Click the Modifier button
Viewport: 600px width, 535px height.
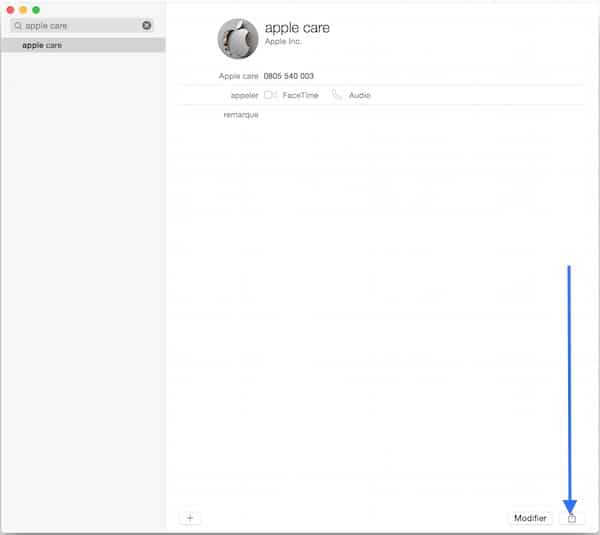(530, 518)
